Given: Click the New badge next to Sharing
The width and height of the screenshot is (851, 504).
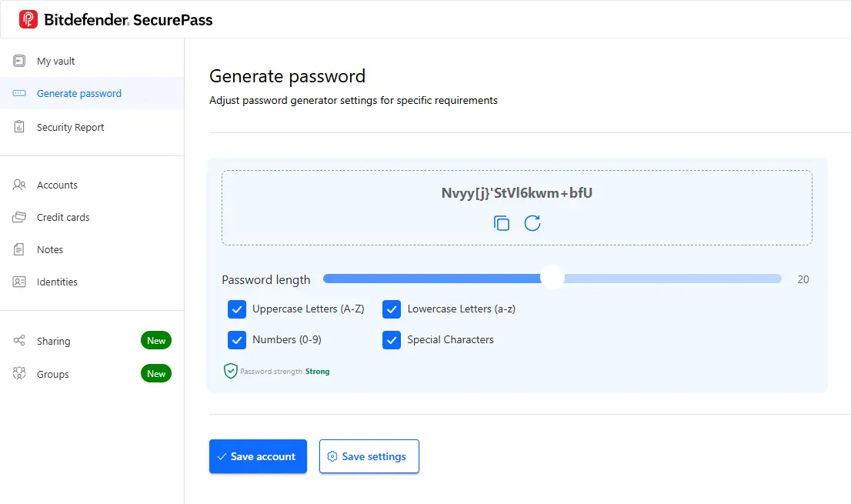Looking at the screenshot, I should pos(156,340).
